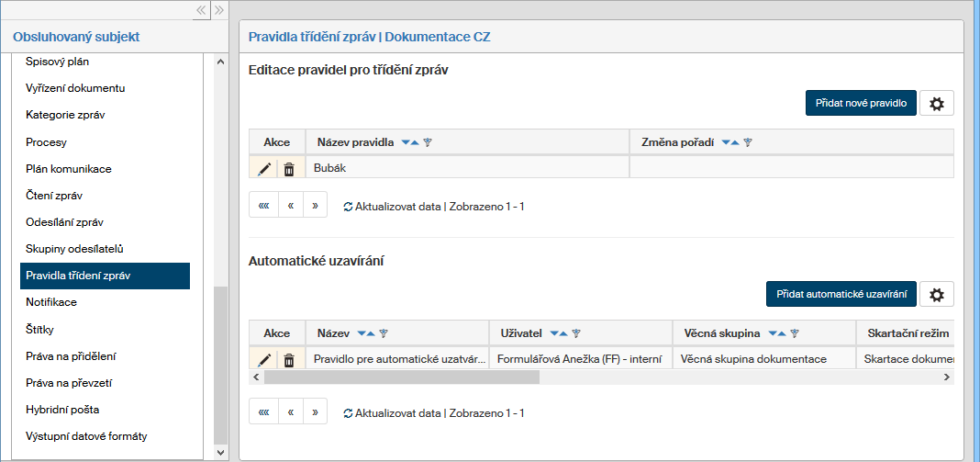Open Notifikace in the sidebar menu
980x462 pixels.
pyautogui.click(x=51, y=302)
